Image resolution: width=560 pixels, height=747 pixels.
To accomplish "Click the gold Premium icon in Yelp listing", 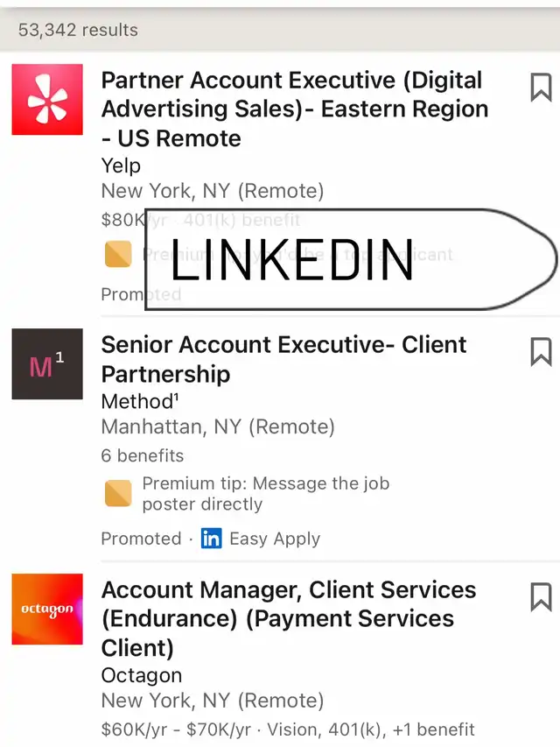I will click(x=117, y=255).
